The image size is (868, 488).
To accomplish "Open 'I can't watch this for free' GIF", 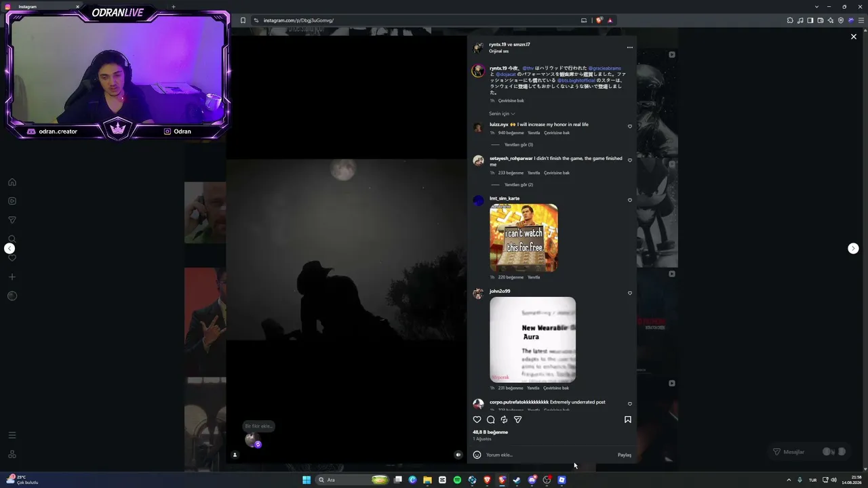I will coord(524,238).
